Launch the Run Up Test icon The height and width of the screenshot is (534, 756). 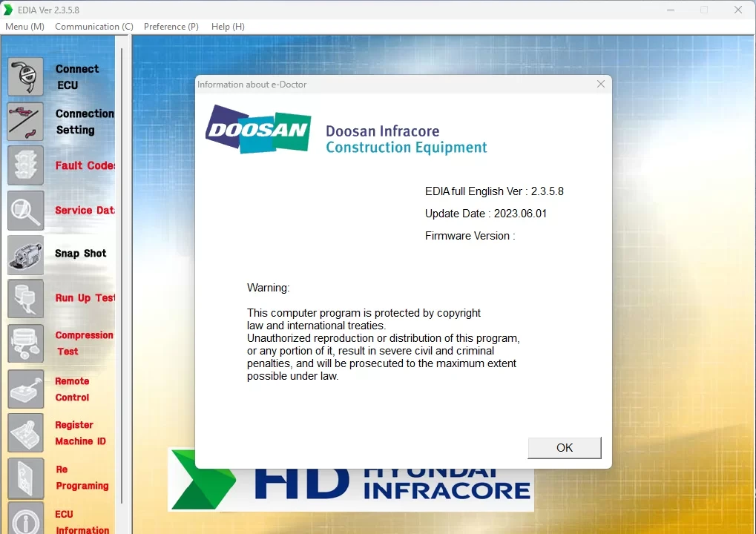26,299
